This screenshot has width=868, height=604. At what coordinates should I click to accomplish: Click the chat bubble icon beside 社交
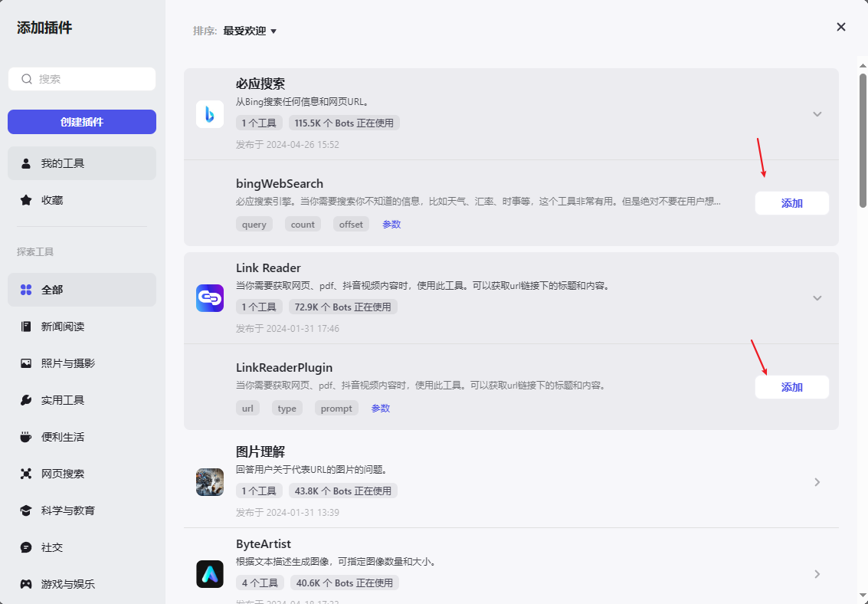(26, 547)
